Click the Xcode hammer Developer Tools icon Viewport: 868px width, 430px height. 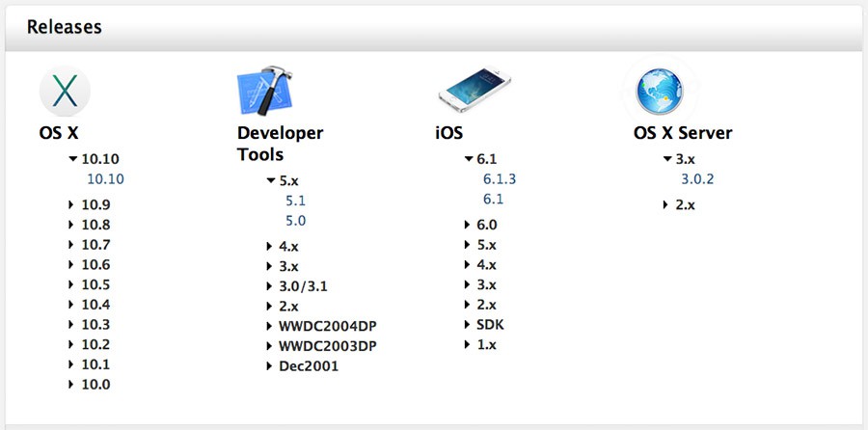coord(265,91)
